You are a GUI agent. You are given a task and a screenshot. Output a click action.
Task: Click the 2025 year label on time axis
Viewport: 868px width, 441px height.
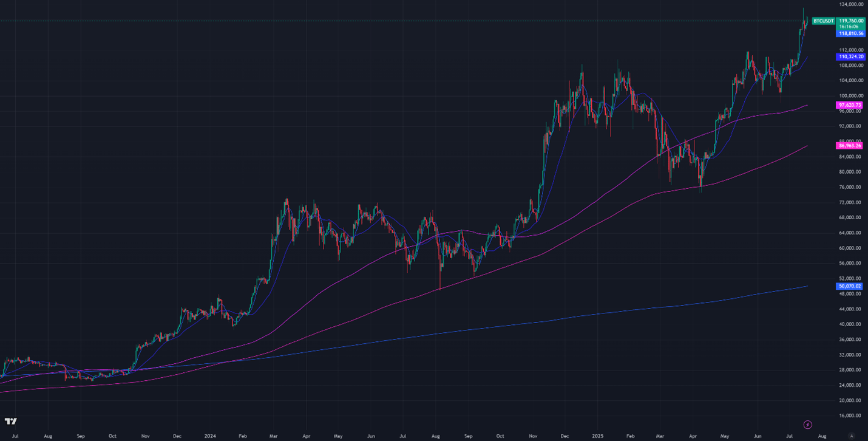point(597,436)
